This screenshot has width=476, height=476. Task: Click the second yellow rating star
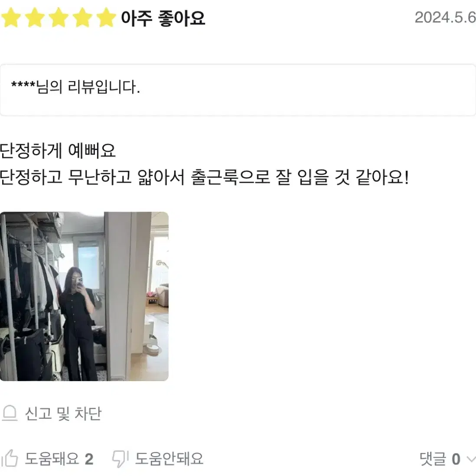coord(35,18)
